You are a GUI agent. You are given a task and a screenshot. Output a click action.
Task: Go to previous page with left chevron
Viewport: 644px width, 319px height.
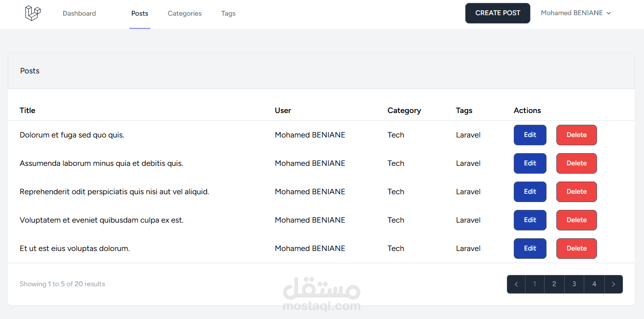(x=516, y=284)
